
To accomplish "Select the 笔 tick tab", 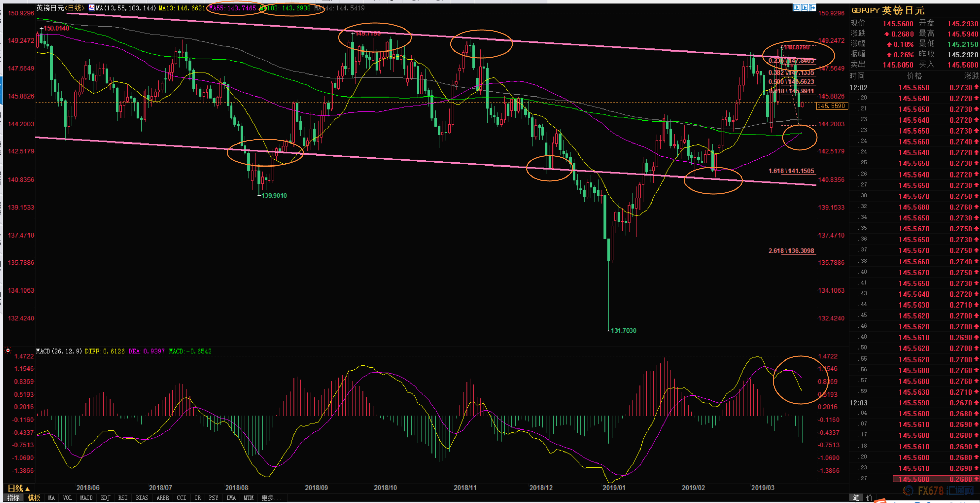I will [856, 498].
